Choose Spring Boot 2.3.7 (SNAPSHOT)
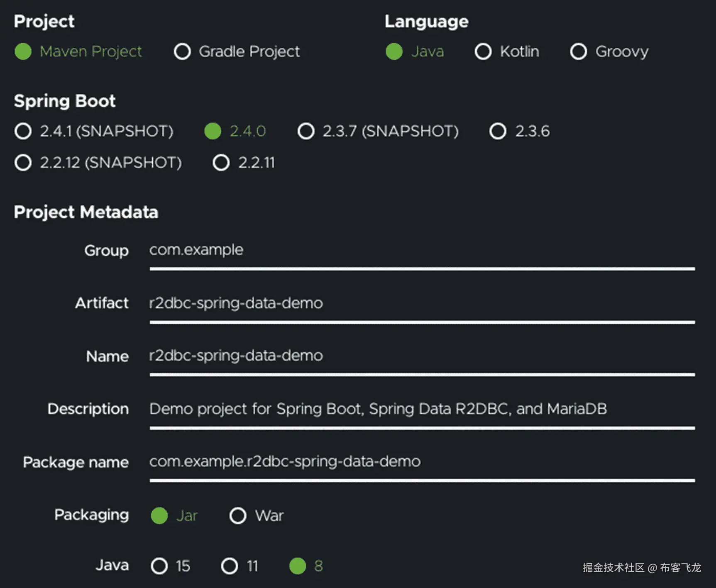Image resolution: width=716 pixels, height=588 pixels. click(306, 131)
